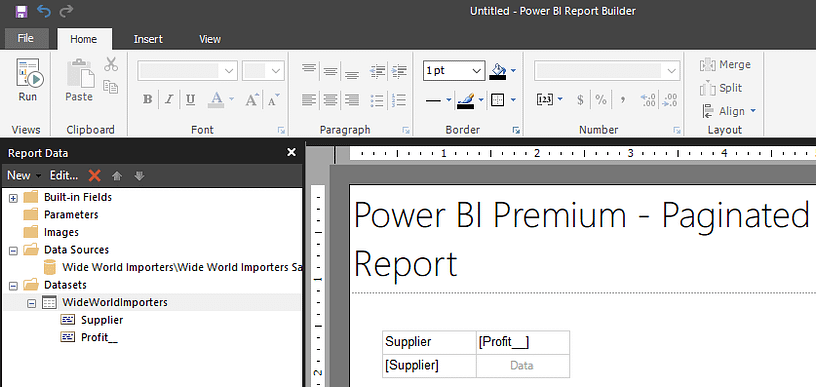Open border line style dropdown arrow
Image resolution: width=816 pixels, height=387 pixels.
(x=449, y=99)
